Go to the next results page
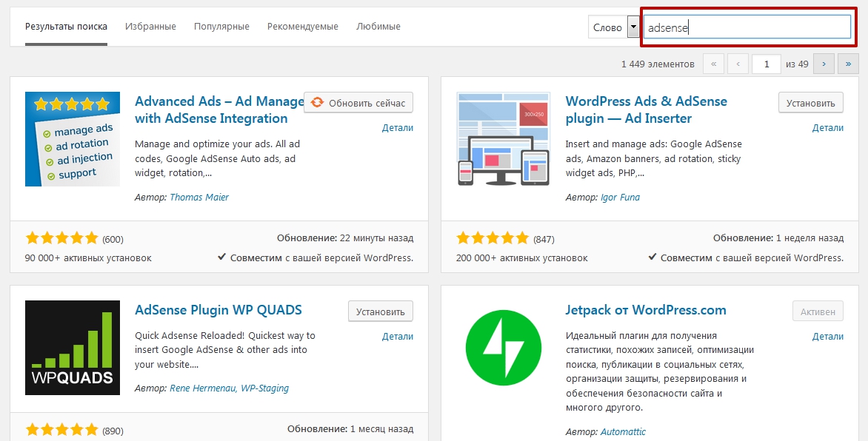Screen dimensions: 868x441 tap(824, 64)
